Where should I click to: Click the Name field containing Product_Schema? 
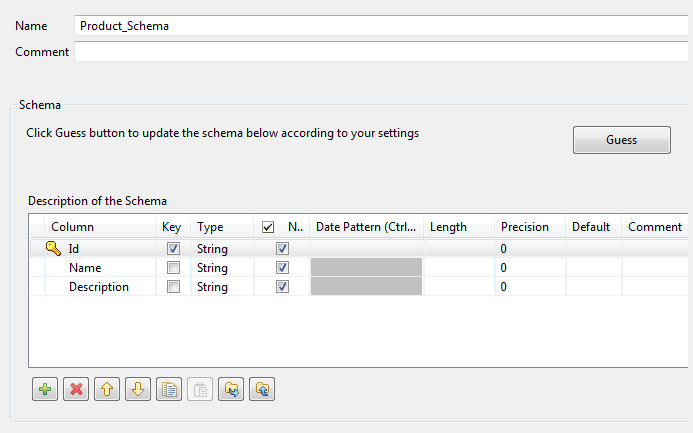click(x=381, y=26)
